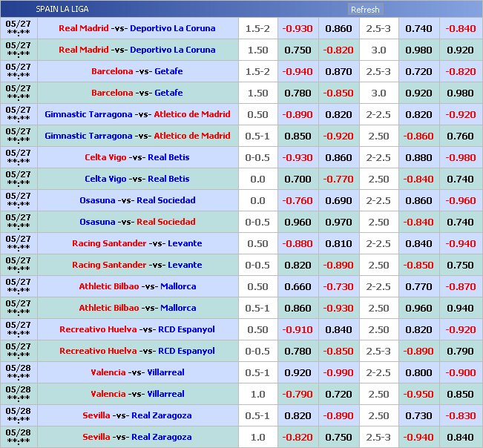Open Deportivo La Coruna in the 1.50 handicap row

[x=172, y=50]
